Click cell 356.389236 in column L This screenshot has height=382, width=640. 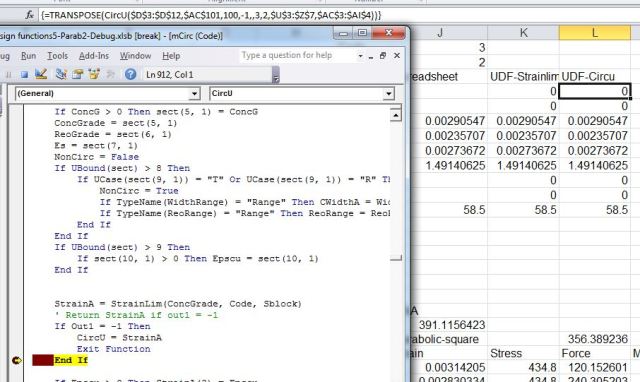pyautogui.click(x=595, y=339)
